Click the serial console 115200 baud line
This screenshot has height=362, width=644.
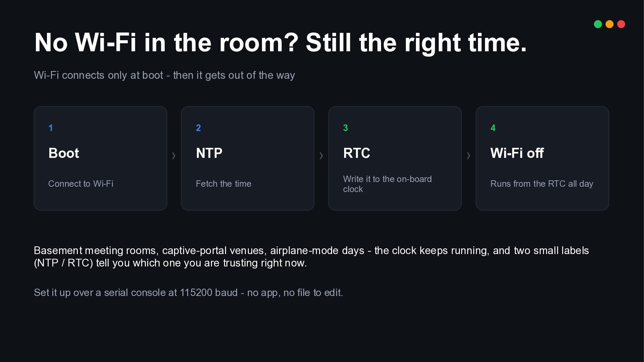[x=189, y=293]
